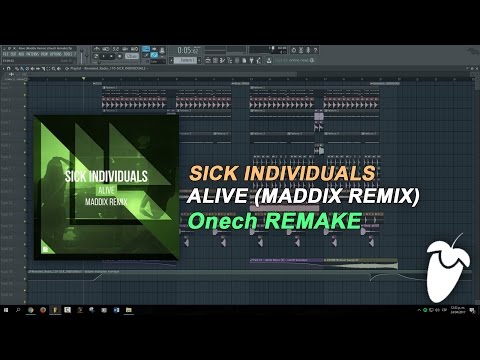The image size is (480, 360).
Task: Click the playhead marker on the timeline
Action: 83,78
